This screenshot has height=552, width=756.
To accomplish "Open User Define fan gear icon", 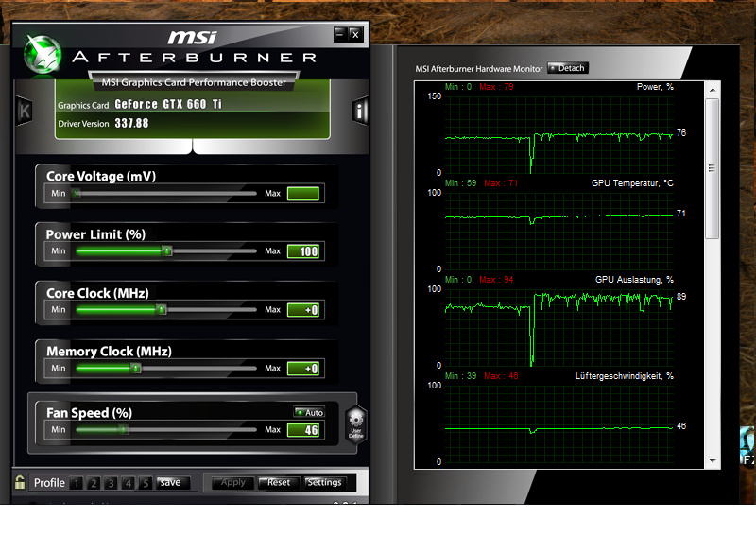I will click(356, 424).
